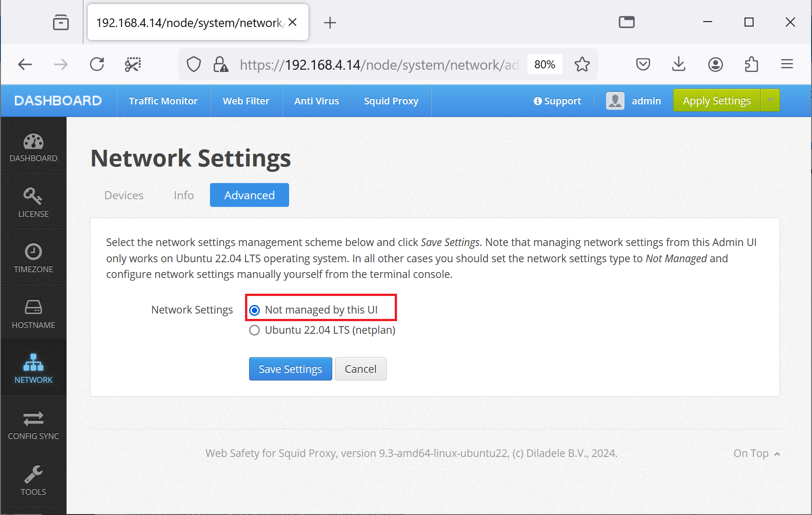Click the Firefox View icon left of the tab

[61, 22]
